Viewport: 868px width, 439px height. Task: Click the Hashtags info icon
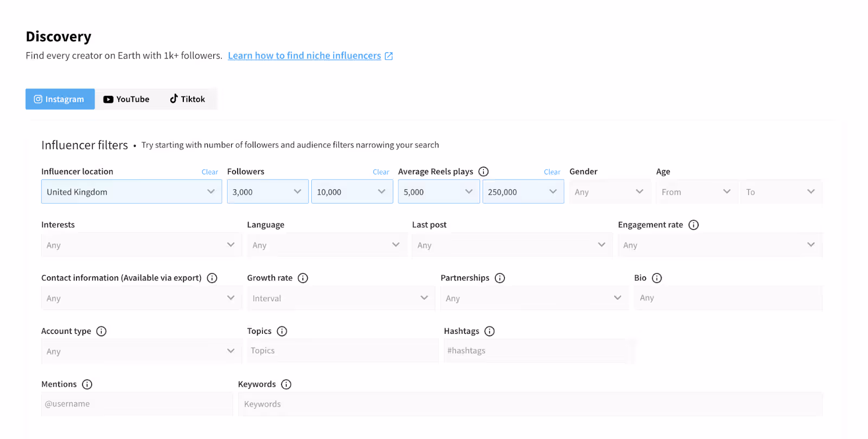click(489, 331)
